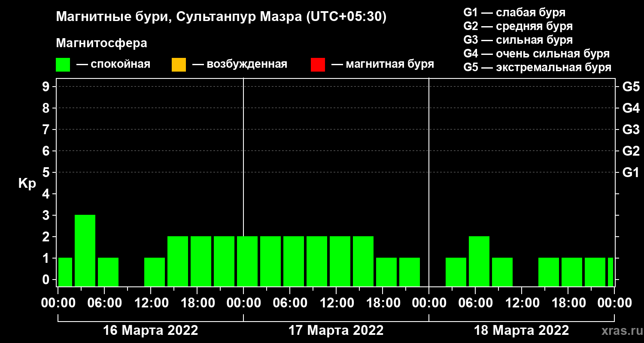Click the G2 label on right axis

point(631,151)
